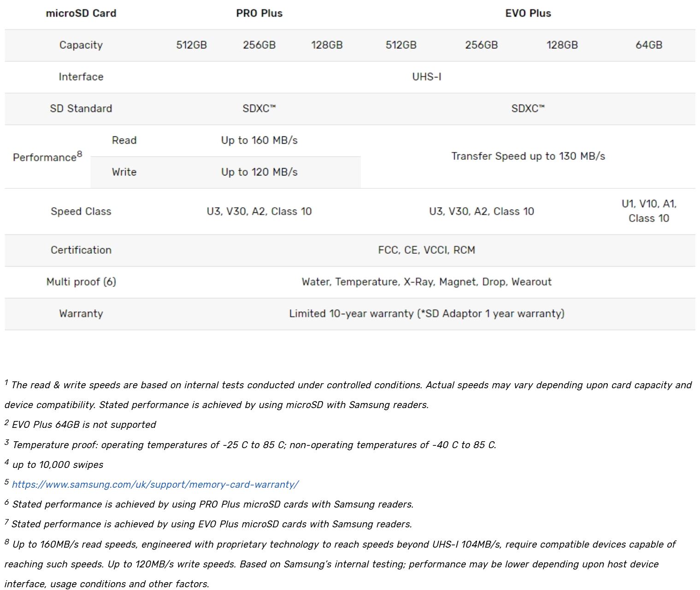Click the UHS-I interface value
Image resolution: width=700 pixels, height=590 pixels.
[427, 77]
